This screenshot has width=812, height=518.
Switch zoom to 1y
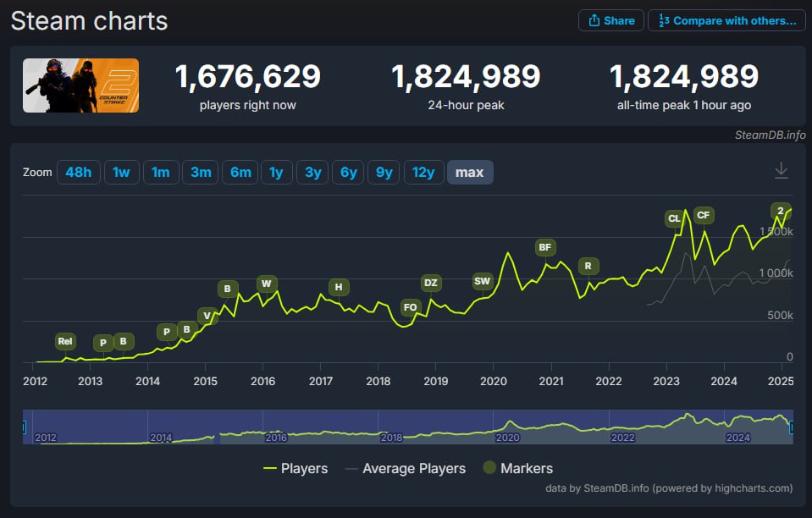tap(276, 173)
